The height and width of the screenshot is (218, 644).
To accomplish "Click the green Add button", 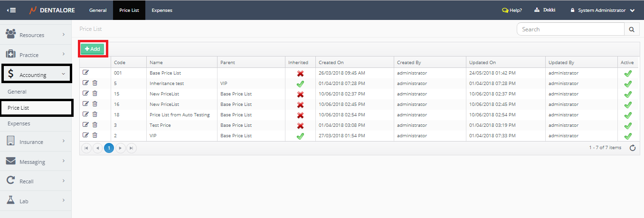I will point(93,49).
